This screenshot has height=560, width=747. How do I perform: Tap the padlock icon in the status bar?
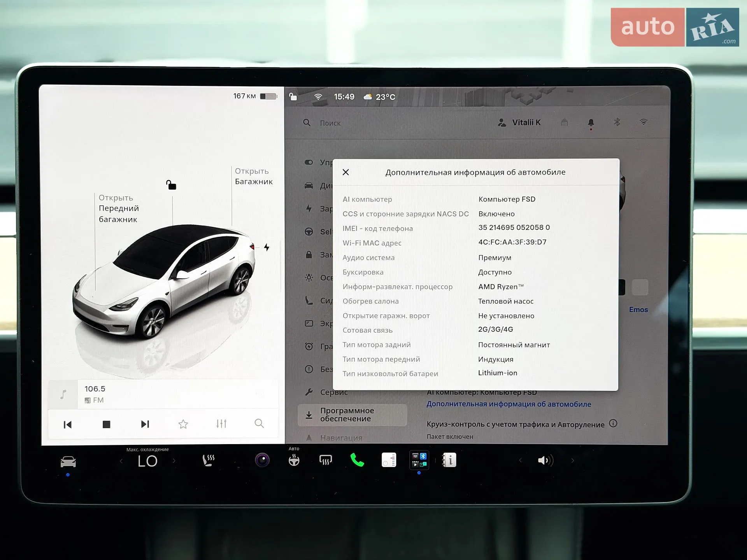coord(293,96)
